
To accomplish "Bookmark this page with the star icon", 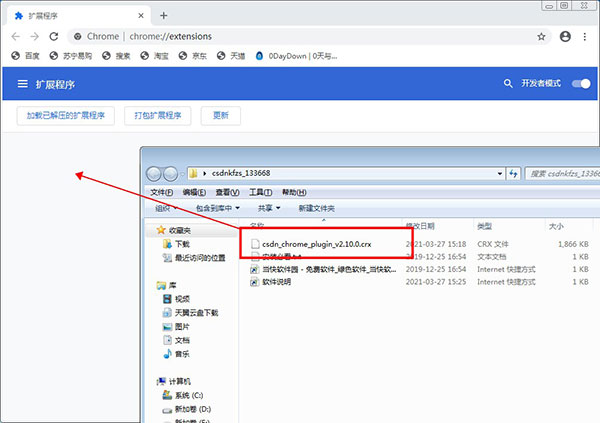I will coord(541,37).
